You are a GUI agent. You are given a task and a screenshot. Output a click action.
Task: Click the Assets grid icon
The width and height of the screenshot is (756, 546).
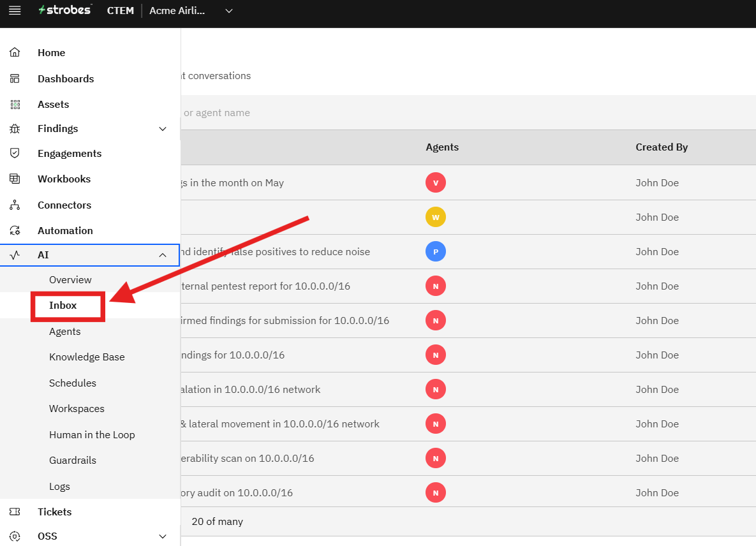(x=15, y=104)
